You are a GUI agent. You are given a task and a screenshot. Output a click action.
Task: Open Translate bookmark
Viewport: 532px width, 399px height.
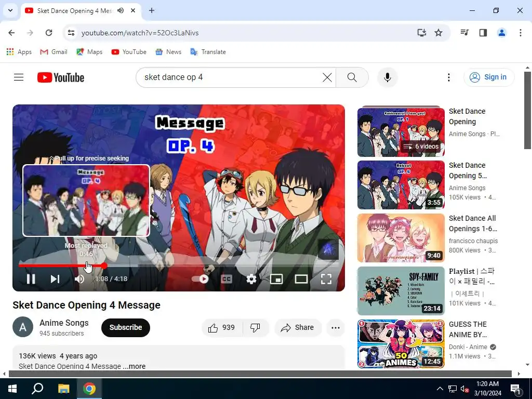tap(208, 52)
